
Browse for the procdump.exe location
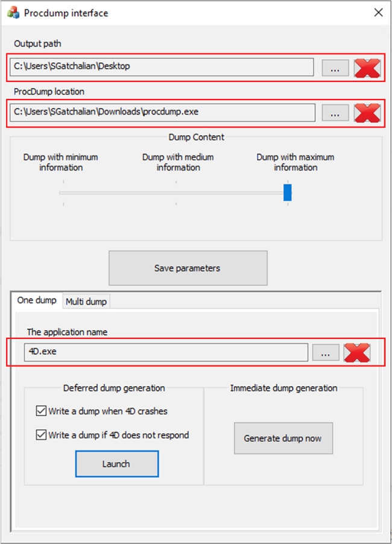(335, 112)
